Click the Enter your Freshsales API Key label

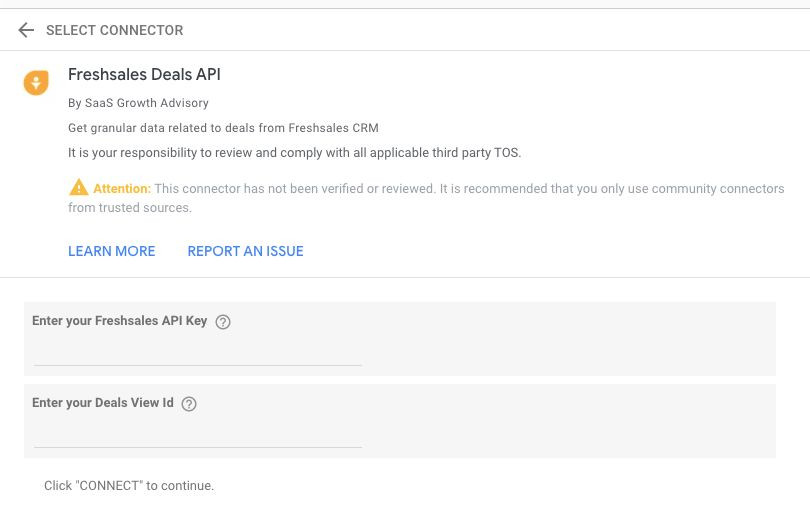point(119,321)
